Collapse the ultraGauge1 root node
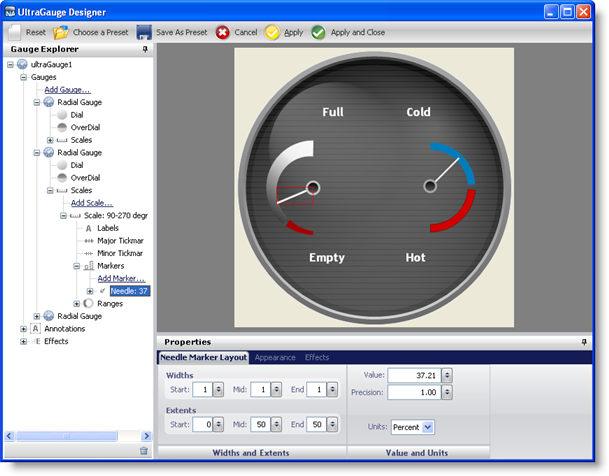This screenshot has height=476, width=609. point(10,64)
